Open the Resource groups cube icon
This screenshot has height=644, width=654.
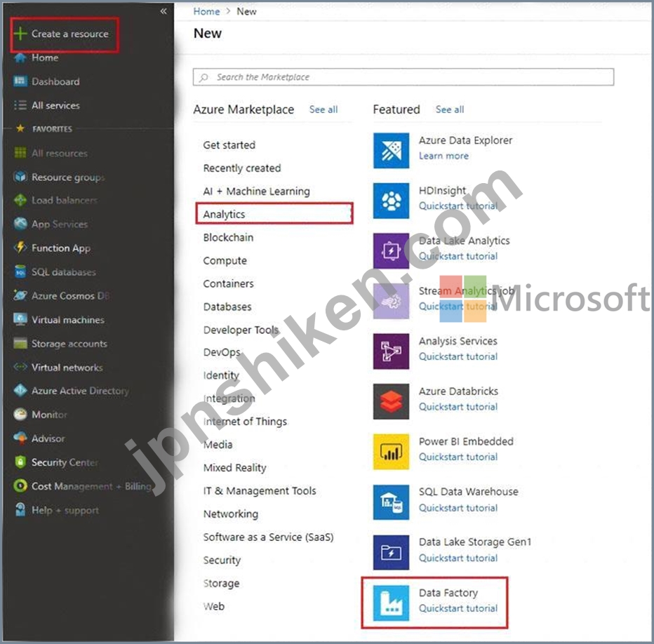[x=20, y=177]
